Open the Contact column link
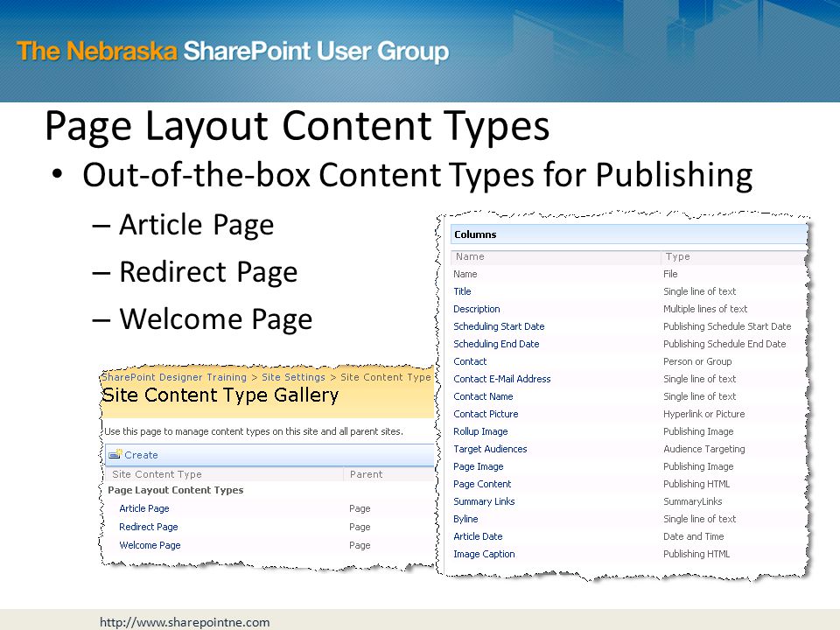The height and width of the screenshot is (630, 840). point(470,361)
